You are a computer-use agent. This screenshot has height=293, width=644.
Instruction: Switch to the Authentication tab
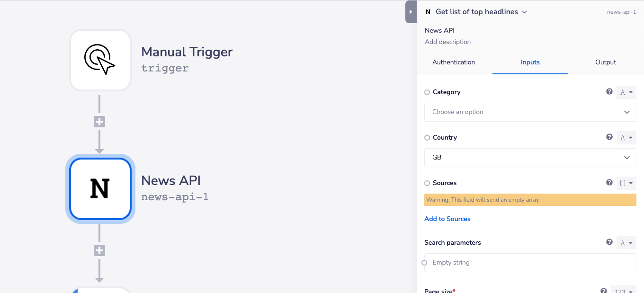tap(454, 62)
